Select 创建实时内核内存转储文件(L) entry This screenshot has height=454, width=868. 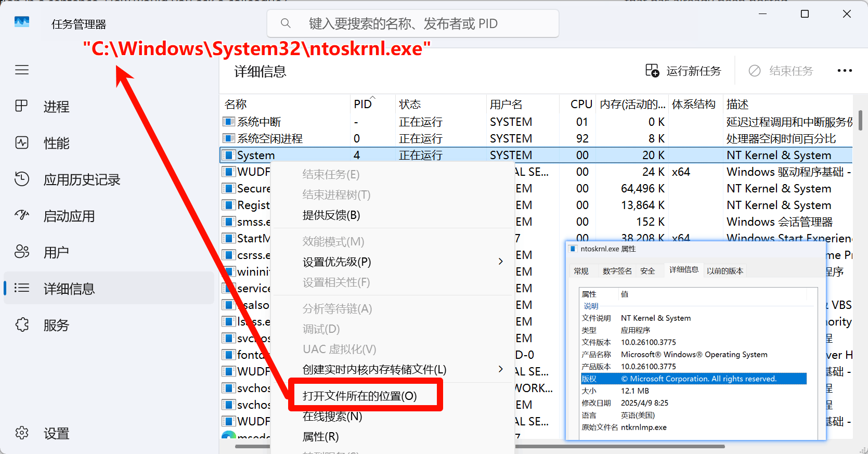coord(374,369)
